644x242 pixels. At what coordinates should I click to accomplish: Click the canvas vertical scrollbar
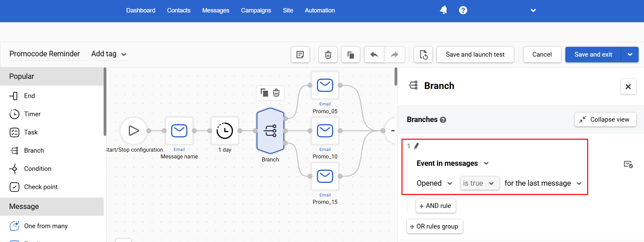[396, 77]
